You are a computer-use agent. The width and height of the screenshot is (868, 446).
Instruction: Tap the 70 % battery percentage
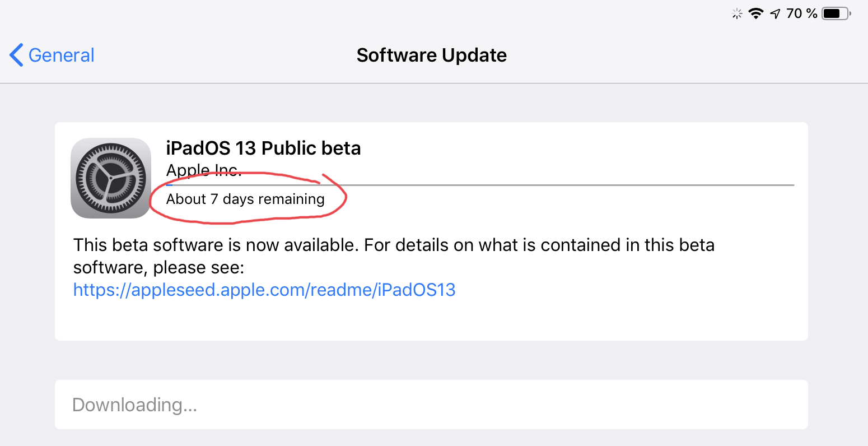coord(801,13)
